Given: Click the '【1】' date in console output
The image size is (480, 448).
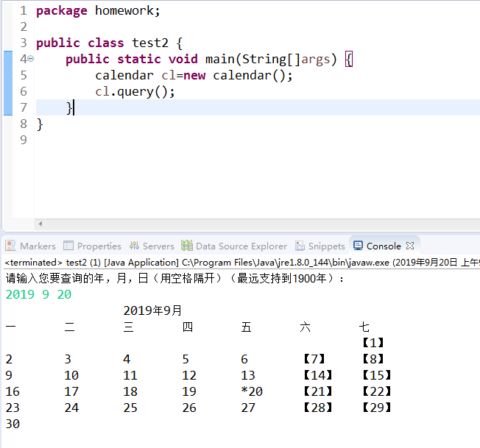Looking at the screenshot, I should [x=373, y=343].
